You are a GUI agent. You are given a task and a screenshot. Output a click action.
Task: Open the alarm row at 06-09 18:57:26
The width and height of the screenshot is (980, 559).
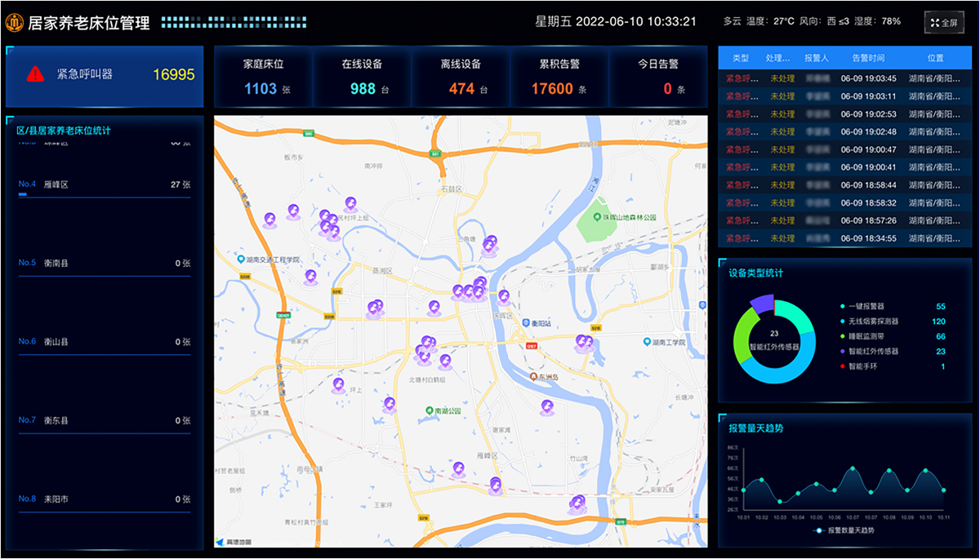tap(845, 221)
